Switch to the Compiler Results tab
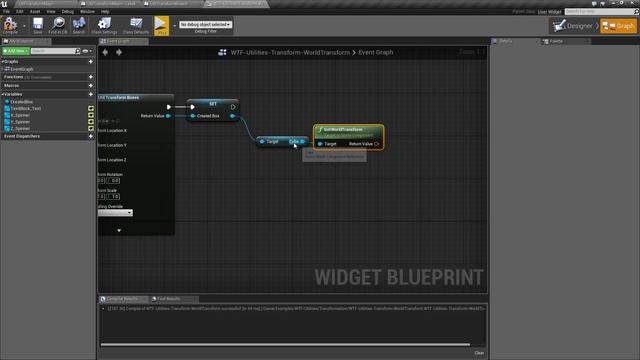640x360 pixels. (x=123, y=299)
